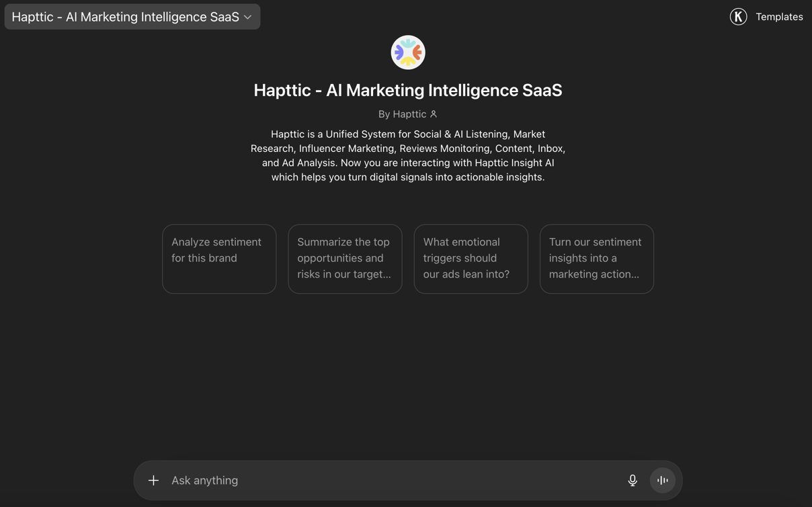This screenshot has height=507, width=812.
Task: Click the person icon beside By Hapttic
Action: click(434, 114)
